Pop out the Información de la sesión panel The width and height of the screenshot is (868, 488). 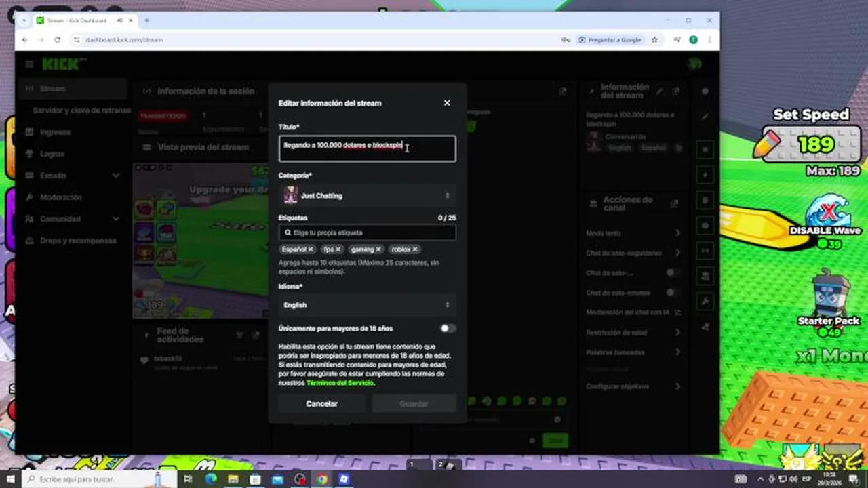point(562,91)
